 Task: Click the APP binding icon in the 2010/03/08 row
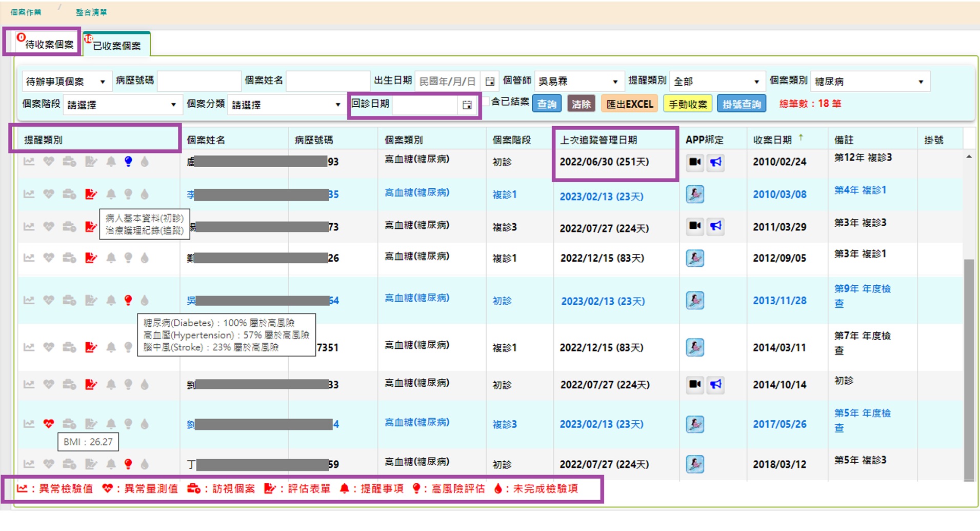pyautogui.click(x=695, y=194)
